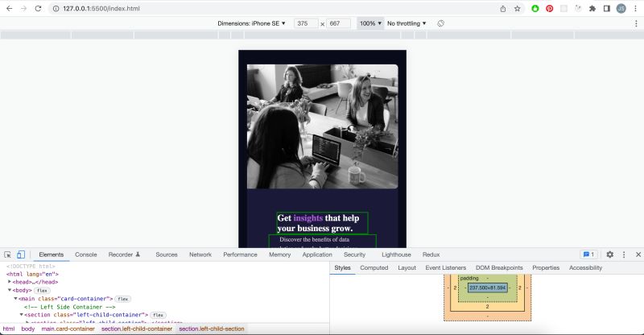This screenshot has width=644, height=335.
Task: Click the address bar URL
Action: click(101, 8)
